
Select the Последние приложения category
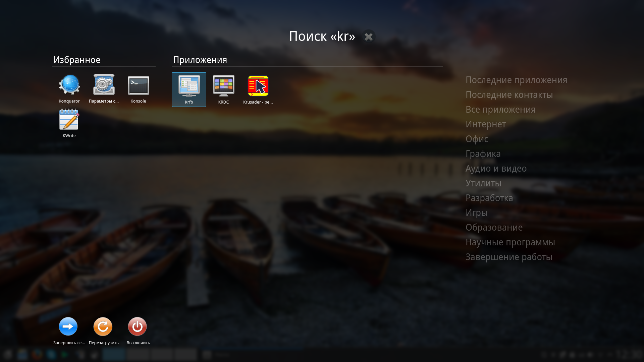tap(516, 80)
